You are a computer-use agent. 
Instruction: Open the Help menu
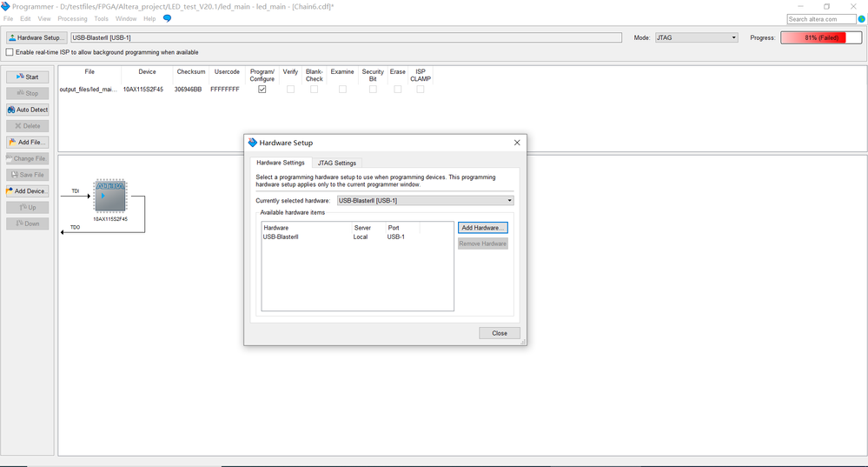(x=149, y=19)
